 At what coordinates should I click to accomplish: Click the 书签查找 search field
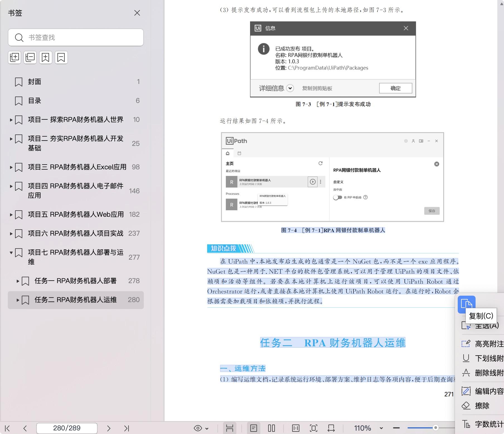[76, 37]
